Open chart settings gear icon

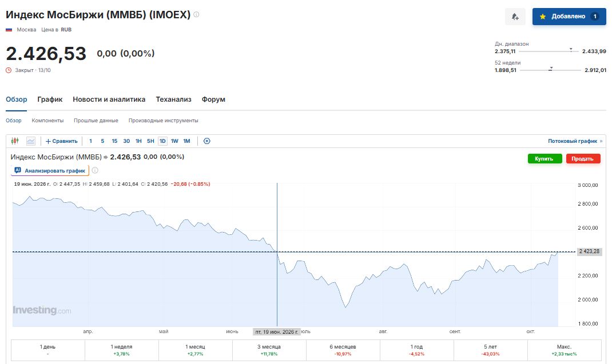(x=207, y=141)
